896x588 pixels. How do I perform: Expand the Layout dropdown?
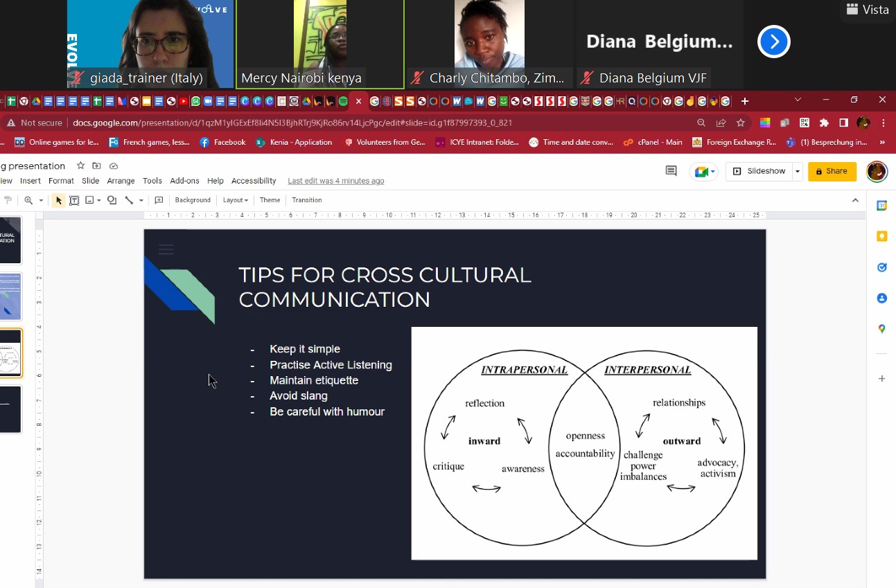(x=235, y=200)
